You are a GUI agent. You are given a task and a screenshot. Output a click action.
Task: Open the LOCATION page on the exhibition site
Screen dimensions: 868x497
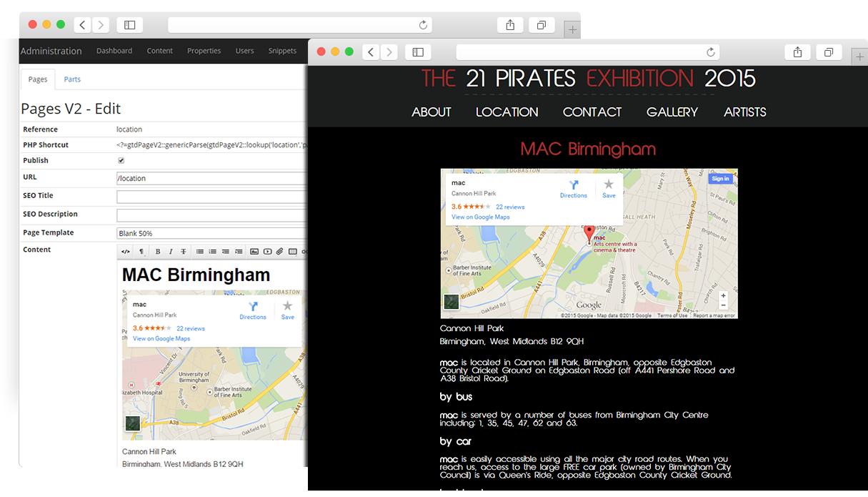click(x=507, y=112)
